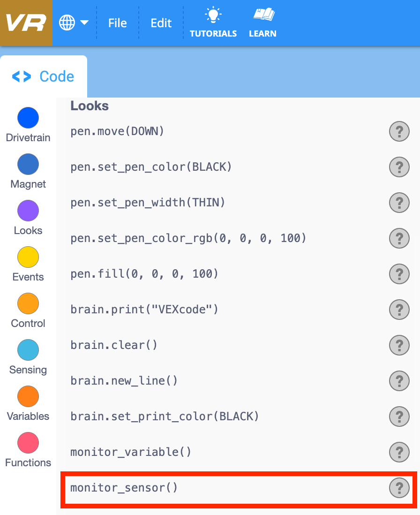Open the File menu
420x515 pixels.
[x=117, y=23]
